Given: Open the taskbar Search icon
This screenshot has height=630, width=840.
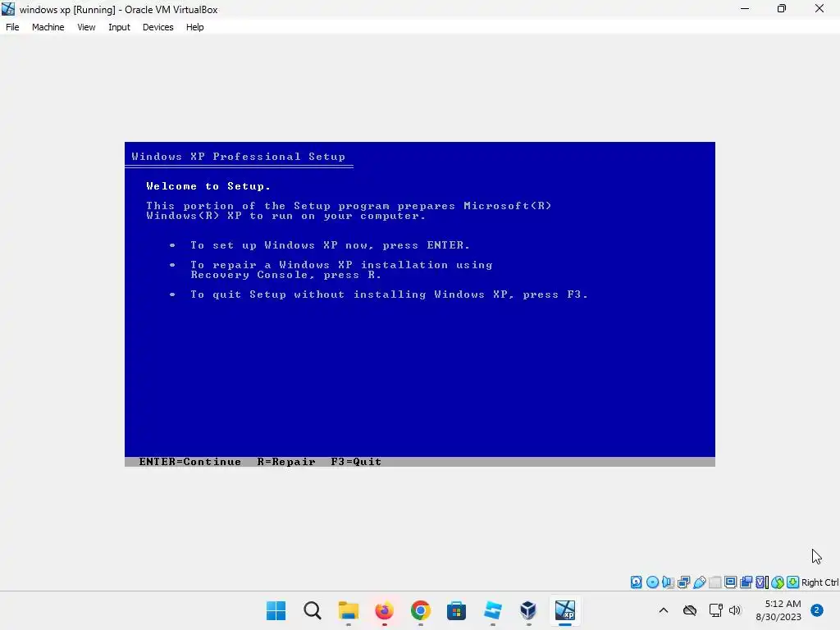Looking at the screenshot, I should (313, 610).
